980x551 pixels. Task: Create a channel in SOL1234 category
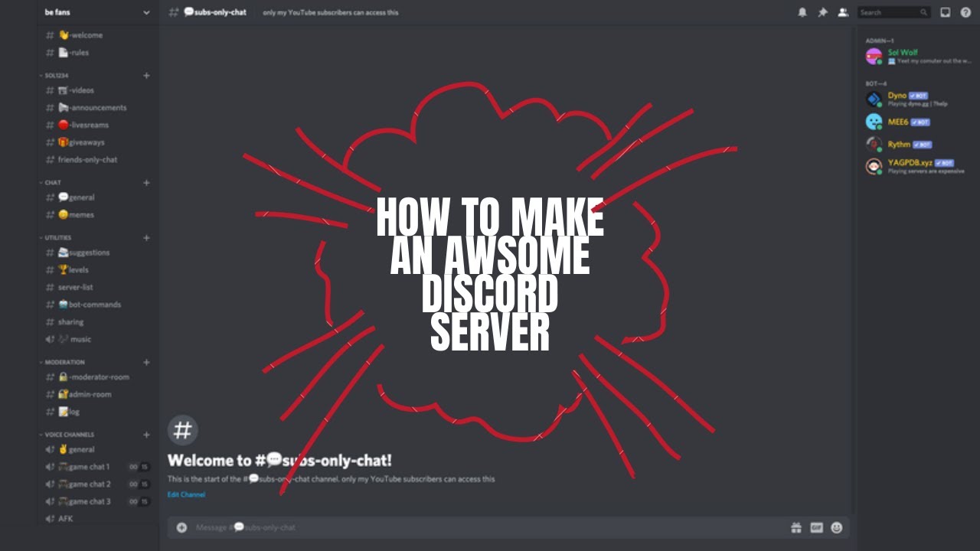pos(146,76)
